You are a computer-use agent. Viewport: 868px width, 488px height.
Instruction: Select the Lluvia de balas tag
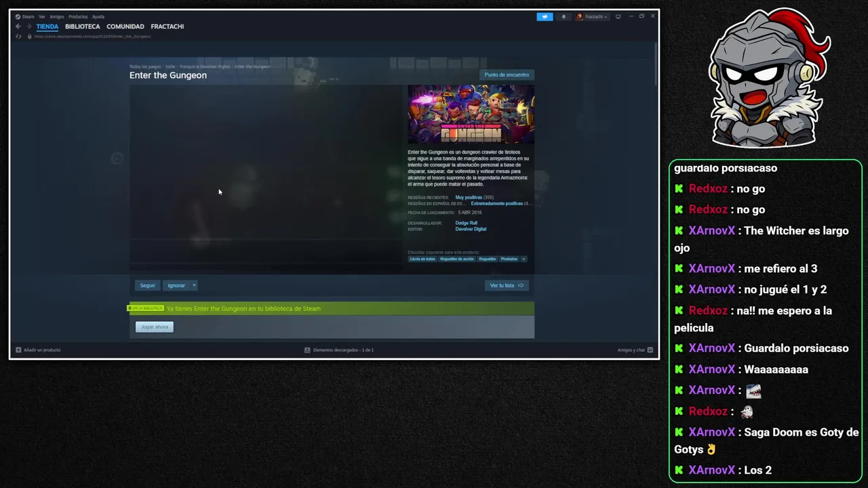(x=422, y=259)
